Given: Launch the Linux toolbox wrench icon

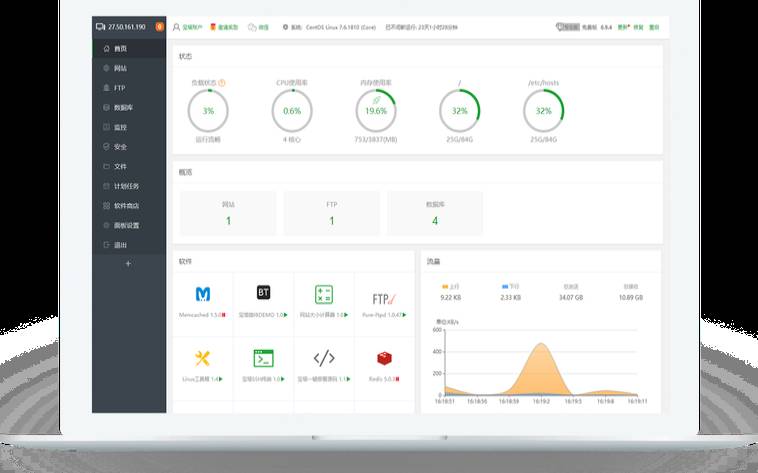Looking at the screenshot, I should (x=203, y=358).
